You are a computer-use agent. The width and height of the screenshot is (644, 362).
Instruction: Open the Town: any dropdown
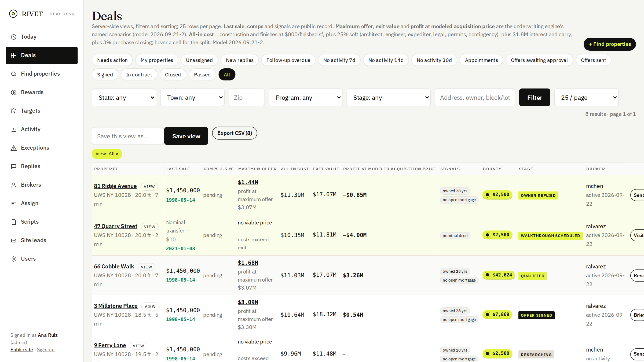click(x=192, y=97)
